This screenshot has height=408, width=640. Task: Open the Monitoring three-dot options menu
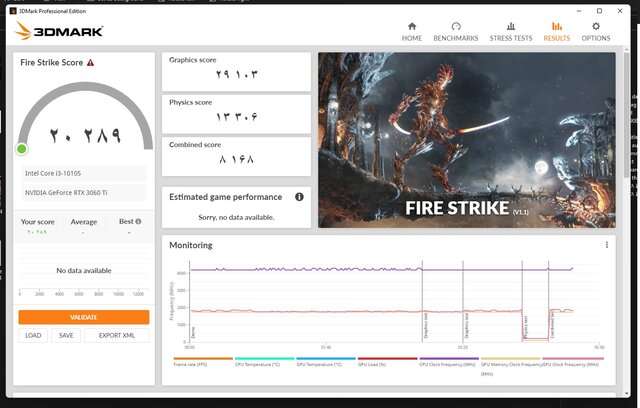pos(607,245)
